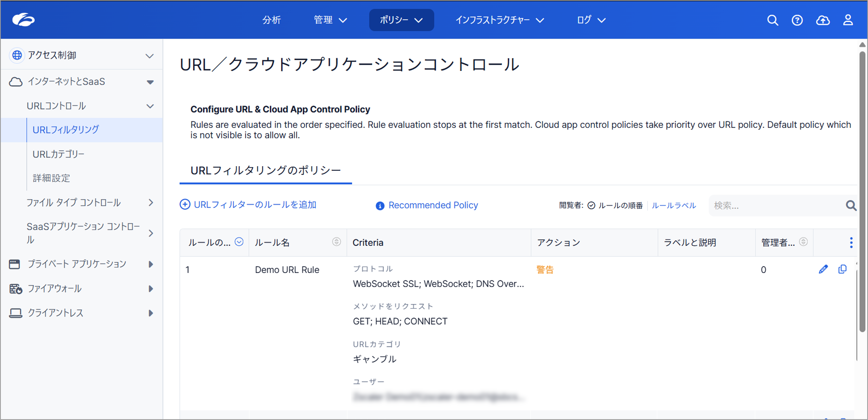Duplicate Demo URL Rule with copy icon
This screenshot has width=868, height=420.
842,269
